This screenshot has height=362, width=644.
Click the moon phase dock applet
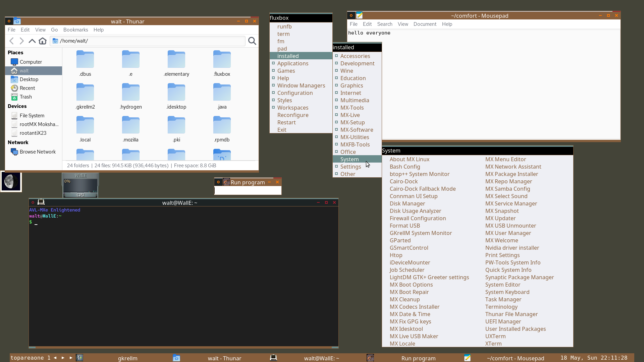(11, 182)
